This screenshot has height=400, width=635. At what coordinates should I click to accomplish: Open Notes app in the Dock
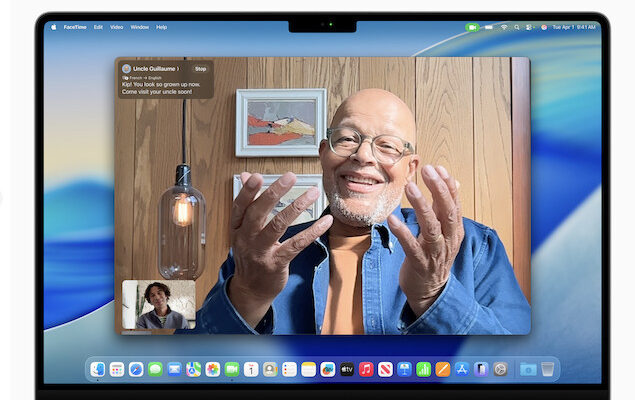309,369
